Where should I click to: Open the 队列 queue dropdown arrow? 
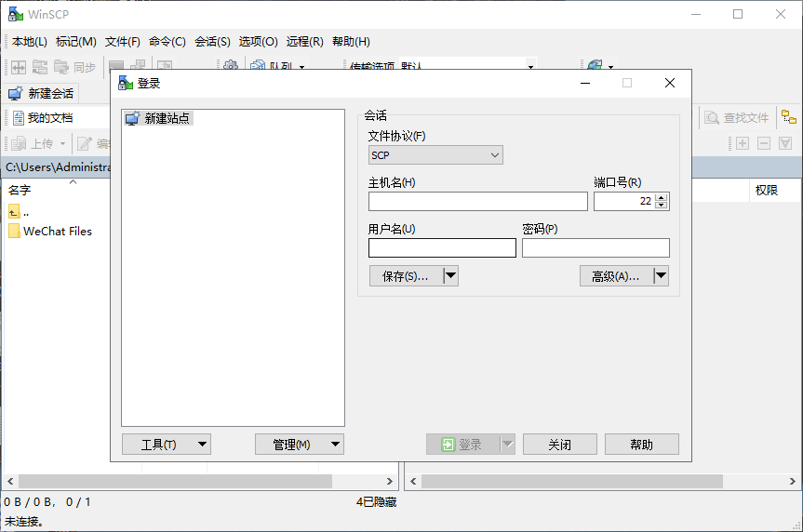click(301, 67)
